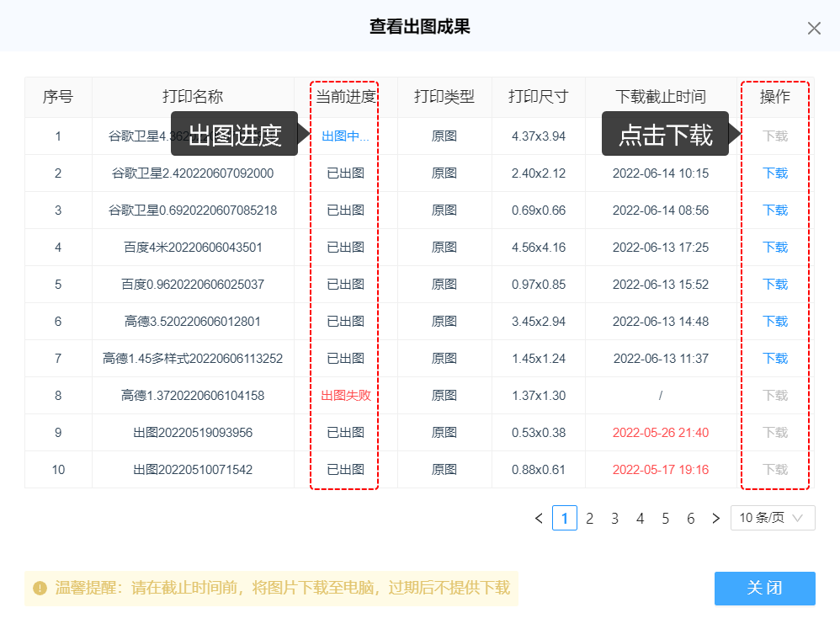Click the 出图中... status in row 1
Image resolution: width=840 pixels, height=629 pixels.
345,136
